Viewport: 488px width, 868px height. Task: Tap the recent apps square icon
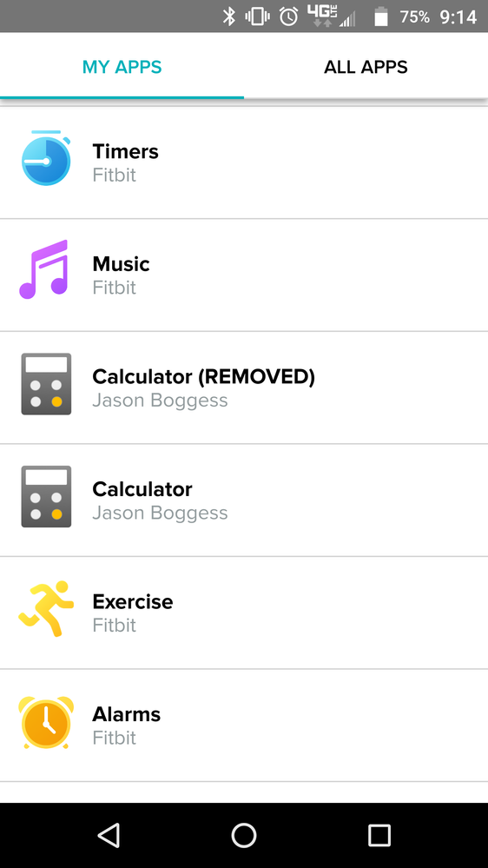point(379,835)
